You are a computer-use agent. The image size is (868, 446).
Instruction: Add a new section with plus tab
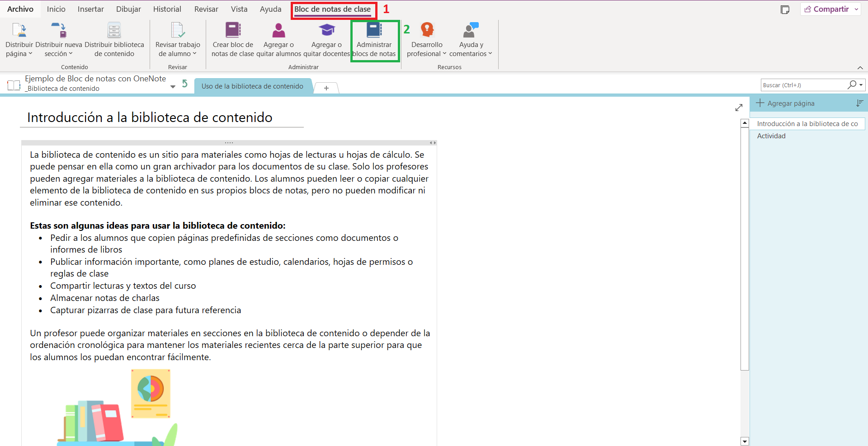[x=326, y=88]
